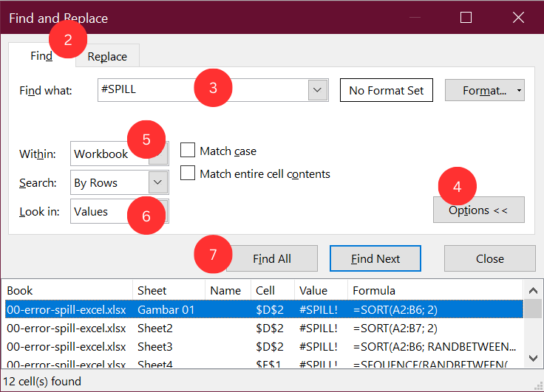Enable the Match case checkbox

point(188,151)
